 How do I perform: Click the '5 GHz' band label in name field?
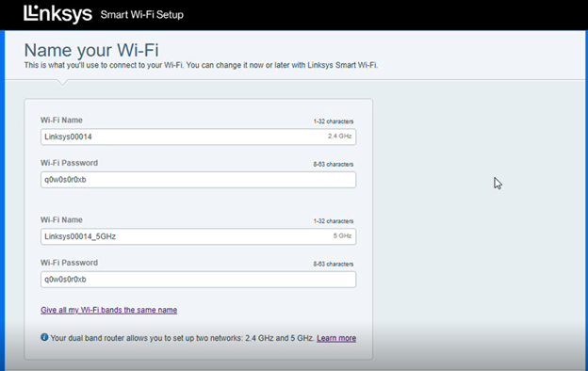[342, 235]
